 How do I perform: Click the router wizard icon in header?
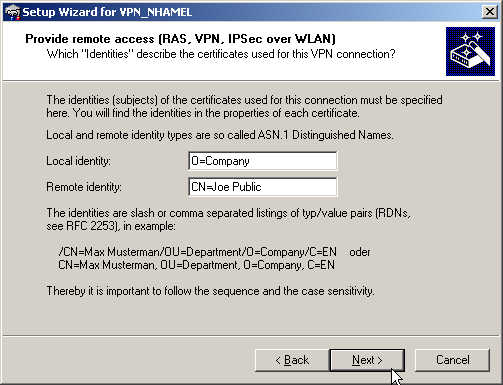tap(470, 51)
